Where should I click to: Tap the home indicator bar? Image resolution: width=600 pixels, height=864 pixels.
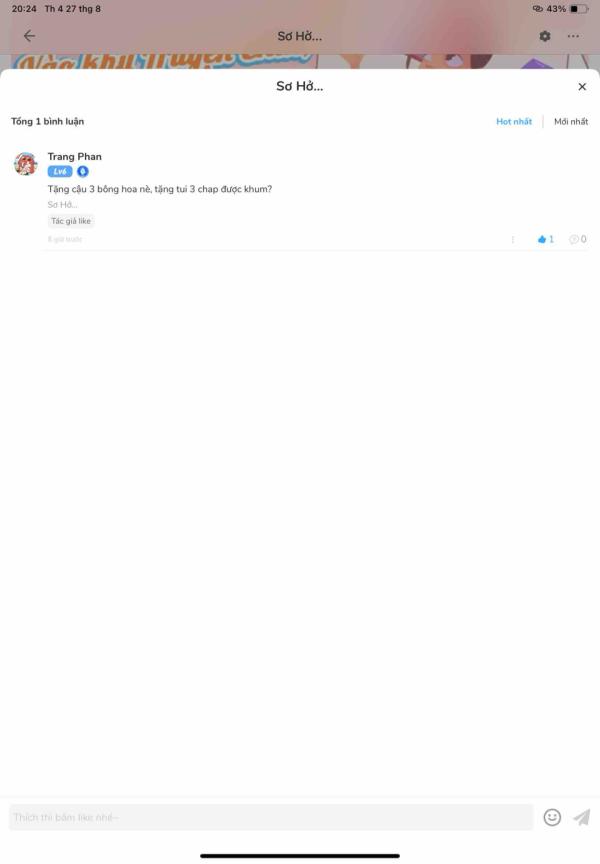(x=300, y=856)
